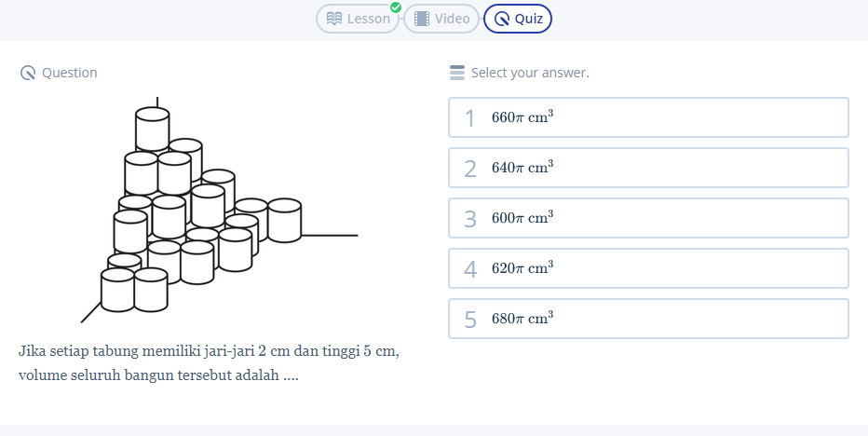Click the question text about tabung volume

209,363
